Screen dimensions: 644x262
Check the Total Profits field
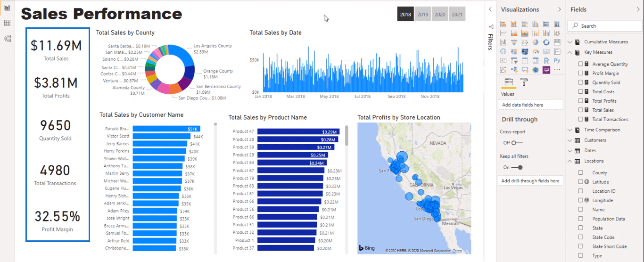(581, 101)
